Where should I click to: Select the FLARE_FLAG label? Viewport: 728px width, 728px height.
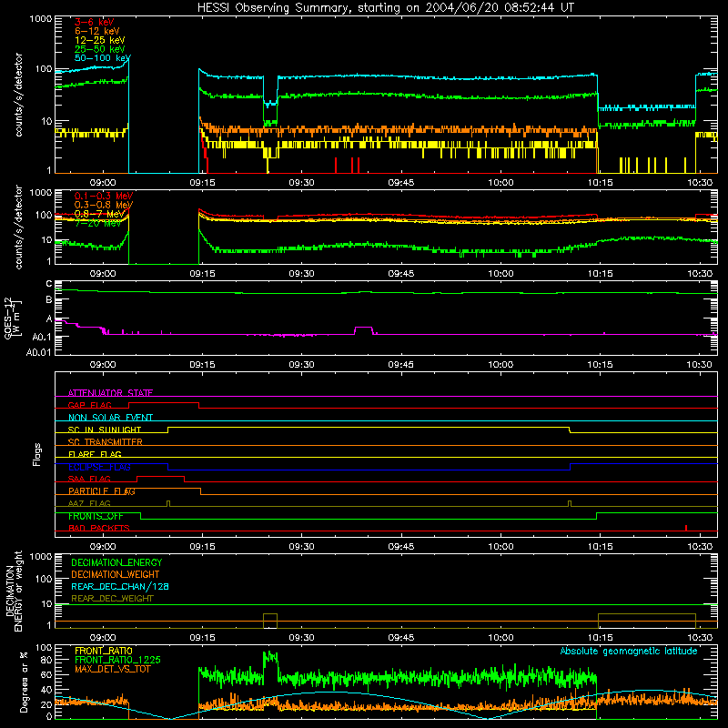[x=95, y=454]
